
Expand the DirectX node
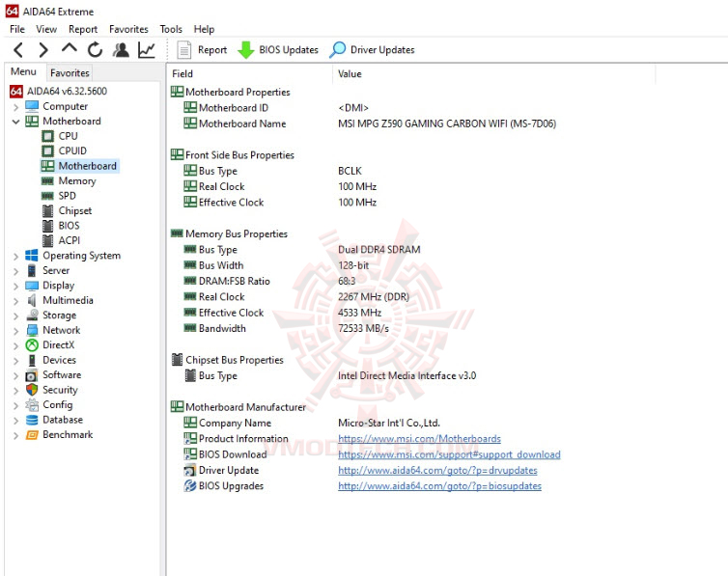15,345
